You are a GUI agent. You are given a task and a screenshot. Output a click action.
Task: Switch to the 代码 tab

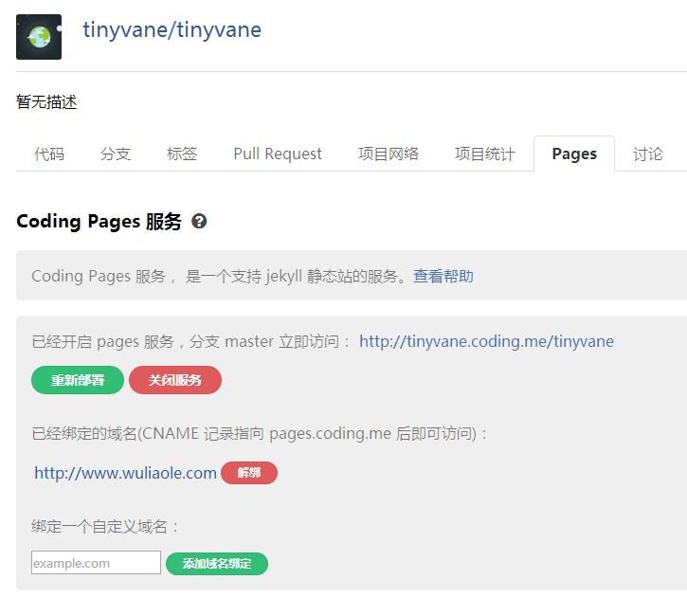pyautogui.click(x=49, y=154)
